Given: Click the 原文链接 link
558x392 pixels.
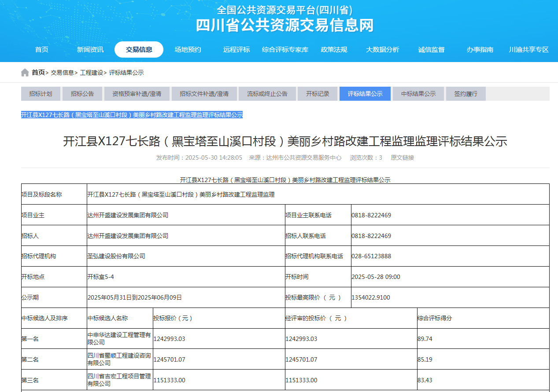Looking at the screenshot, I should pos(402,158).
